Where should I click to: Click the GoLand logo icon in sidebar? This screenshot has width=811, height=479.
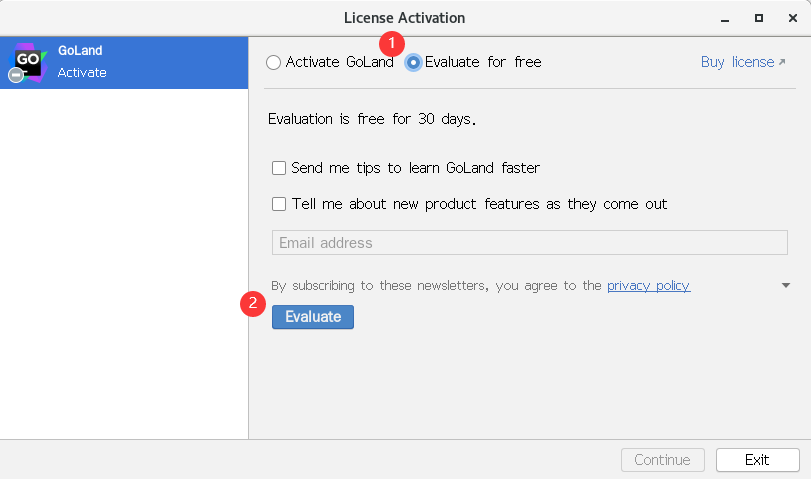[x=26, y=62]
